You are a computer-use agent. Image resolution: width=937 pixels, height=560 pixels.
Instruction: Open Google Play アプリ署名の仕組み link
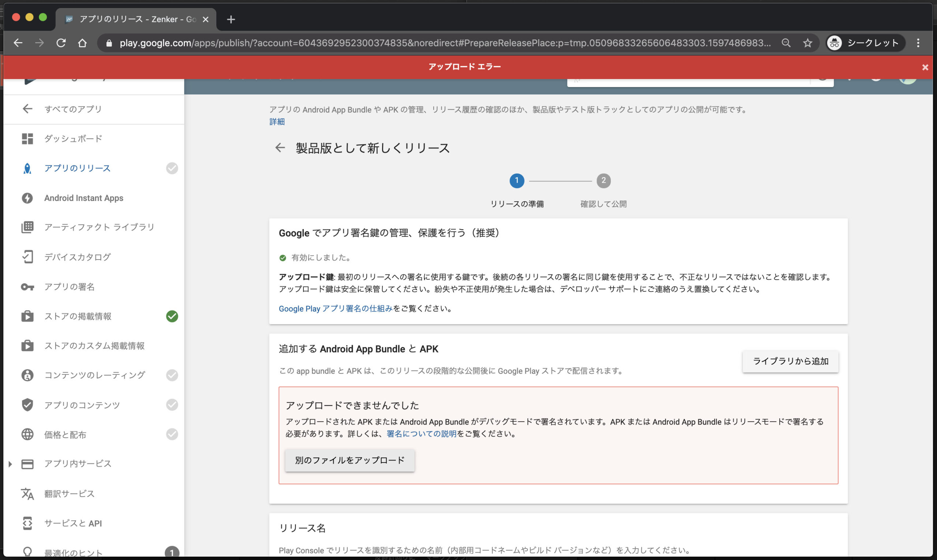tap(336, 308)
